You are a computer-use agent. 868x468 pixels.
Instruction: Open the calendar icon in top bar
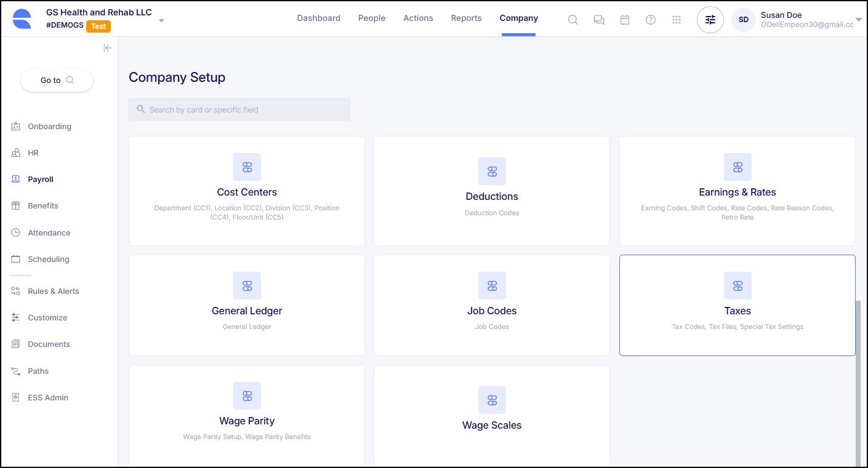point(624,20)
